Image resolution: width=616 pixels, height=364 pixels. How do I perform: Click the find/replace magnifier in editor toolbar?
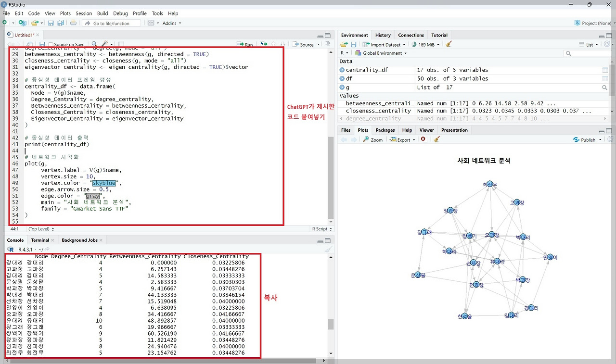coord(94,44)
